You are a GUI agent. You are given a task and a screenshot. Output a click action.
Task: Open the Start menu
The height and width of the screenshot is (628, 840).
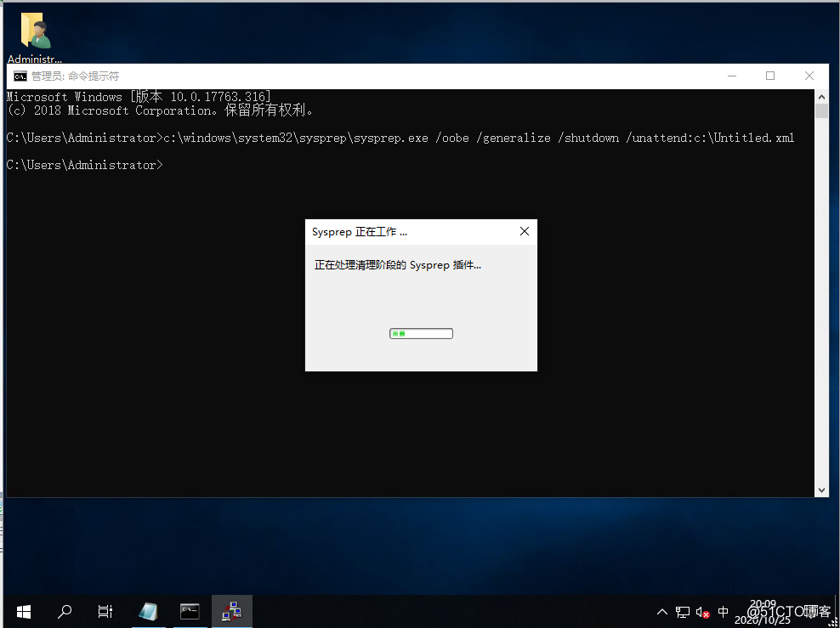(x=22, y=611)
